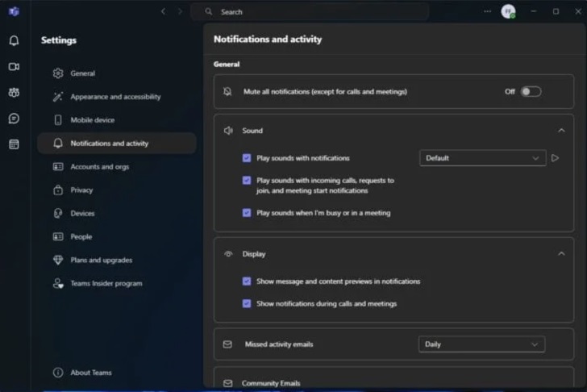Uncheck Show message and content previews
The height and width of the screenshot is (392, 587).
click(x=247, y=281)
